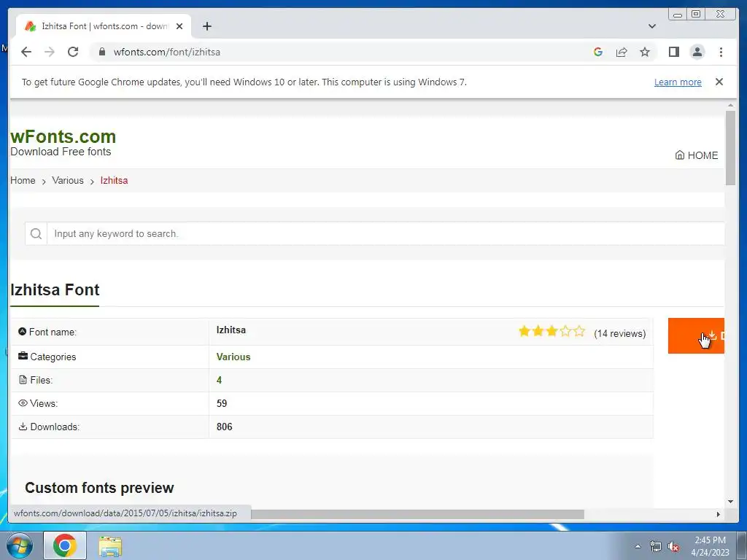Rate the font three stars

[551, 331]
